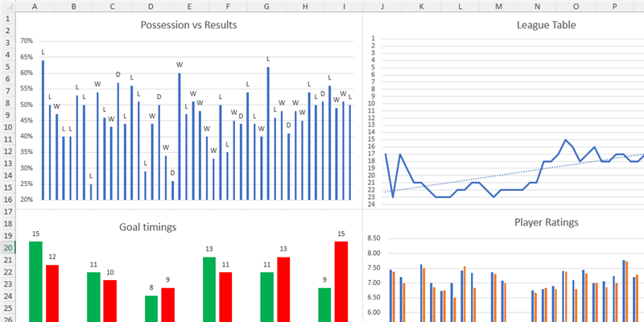The image size is (644, 322).
Task: Select the "Possession vs Results" chart title
Action: (188, 25)
